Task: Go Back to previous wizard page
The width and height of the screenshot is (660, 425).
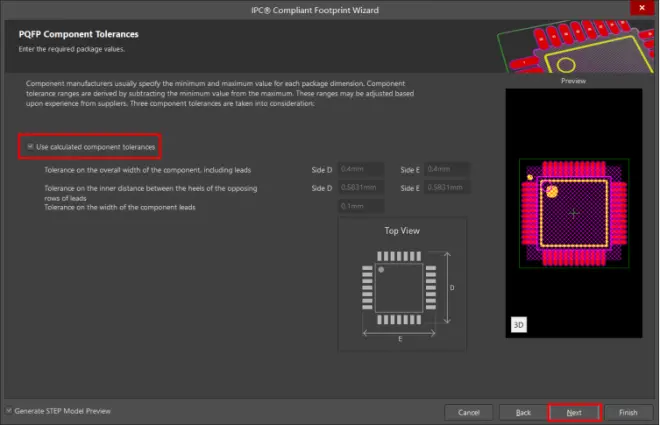Action: point(523,412)
